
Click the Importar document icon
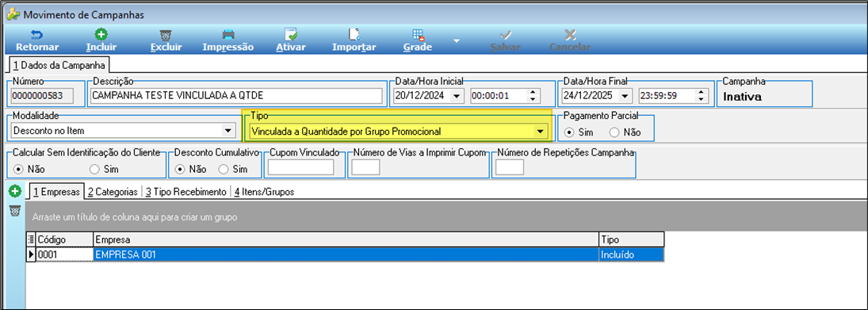354,34
